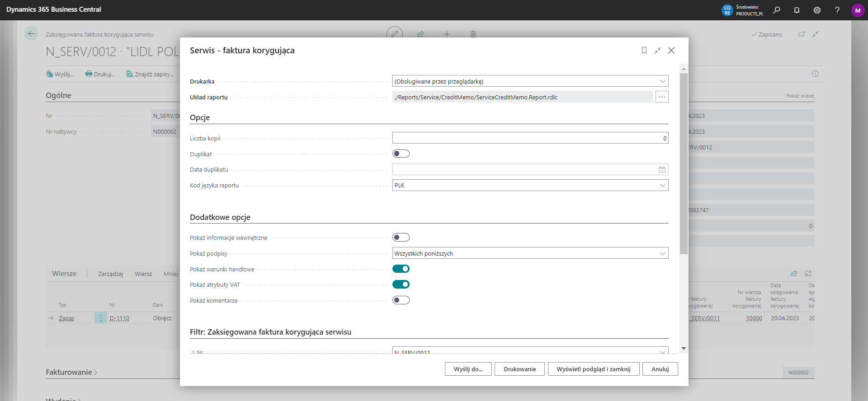Disable Pokaż warunki handlowe switch
The width and height of the screenshot is (868, 401).
tap(401, 269)
